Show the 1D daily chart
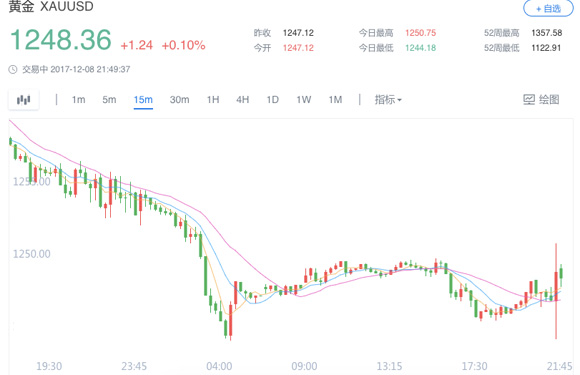 (273, 100)
